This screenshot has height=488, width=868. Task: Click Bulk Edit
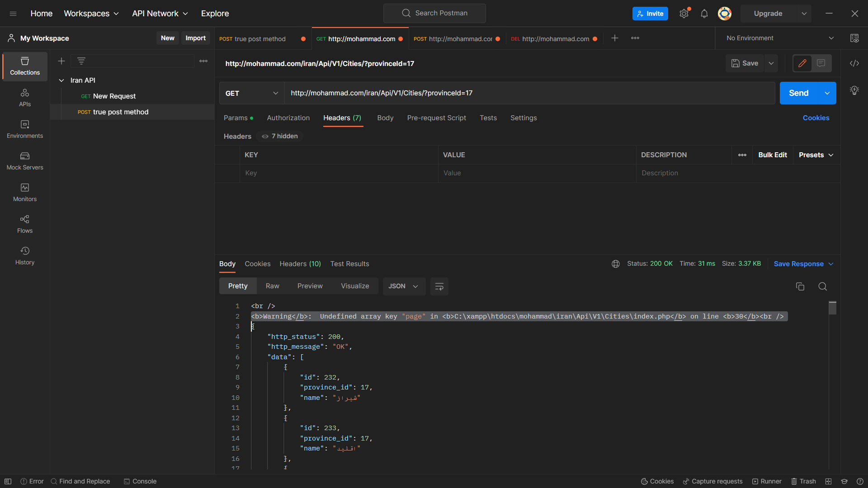coord(773,155)
